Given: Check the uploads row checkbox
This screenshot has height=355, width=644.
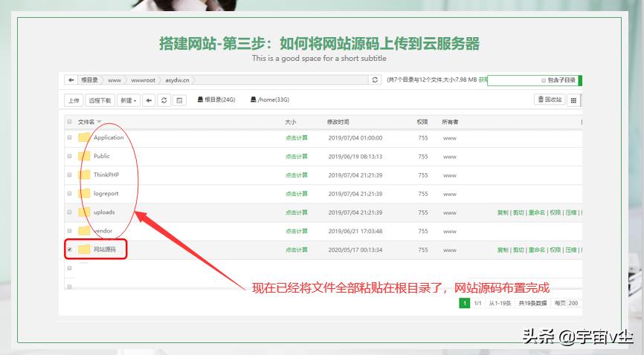Looking at the screenshot, I should 69,212.
